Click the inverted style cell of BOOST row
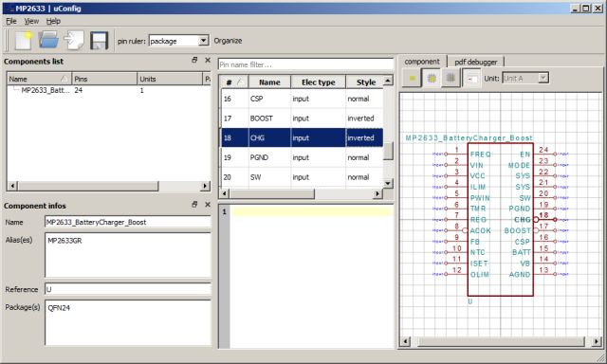Viewport: 607px width, 364px height. point(364,118)
